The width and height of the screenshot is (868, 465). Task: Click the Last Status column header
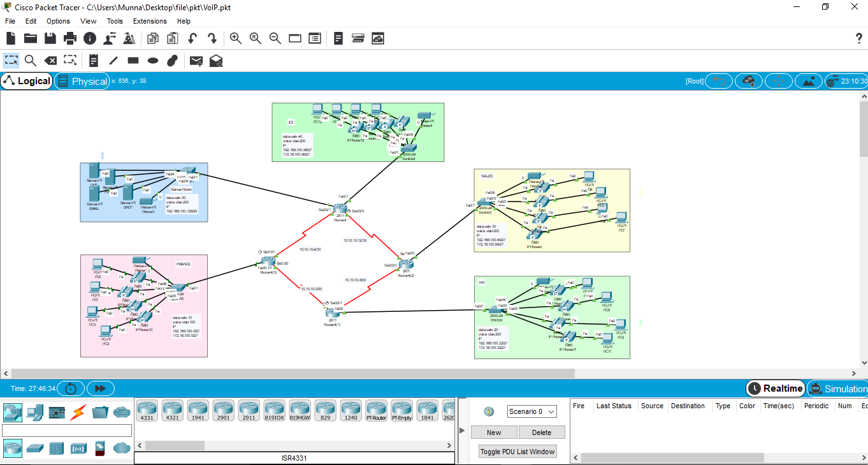[614, 406]
